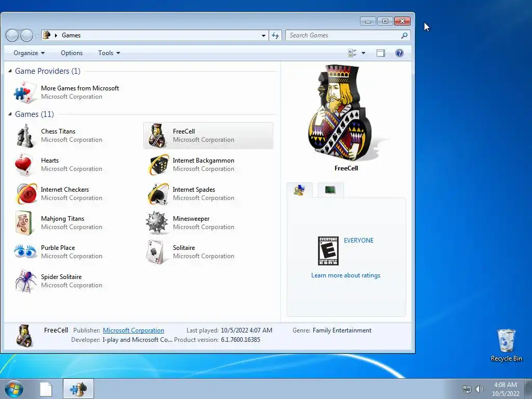Select the Chess Titans game icon
Screen dimensions: 532x399
(25, 136)
